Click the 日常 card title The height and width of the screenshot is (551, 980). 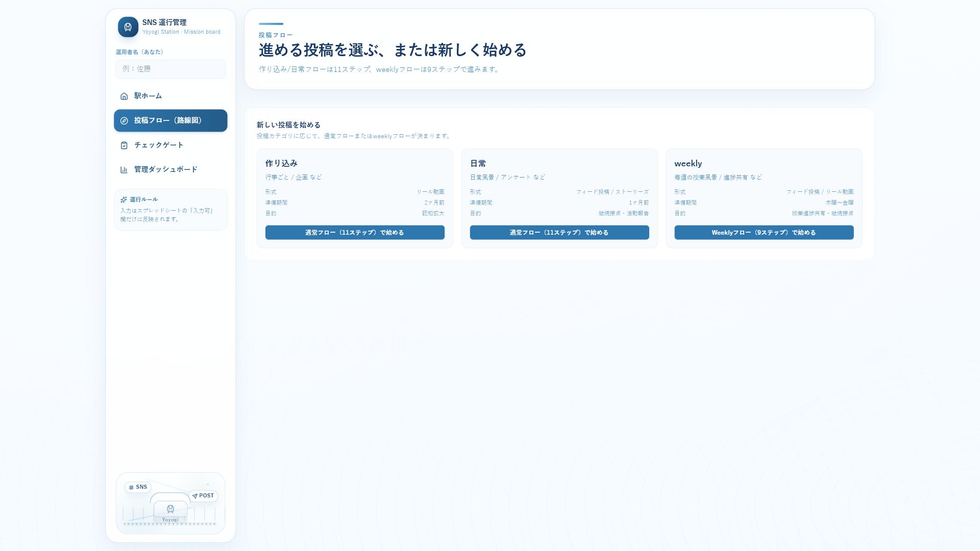click(x=478, y=163)
